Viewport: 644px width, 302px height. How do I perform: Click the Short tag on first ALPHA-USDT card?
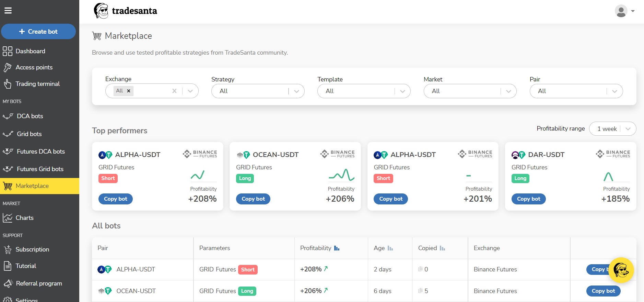tap(108, 178)
